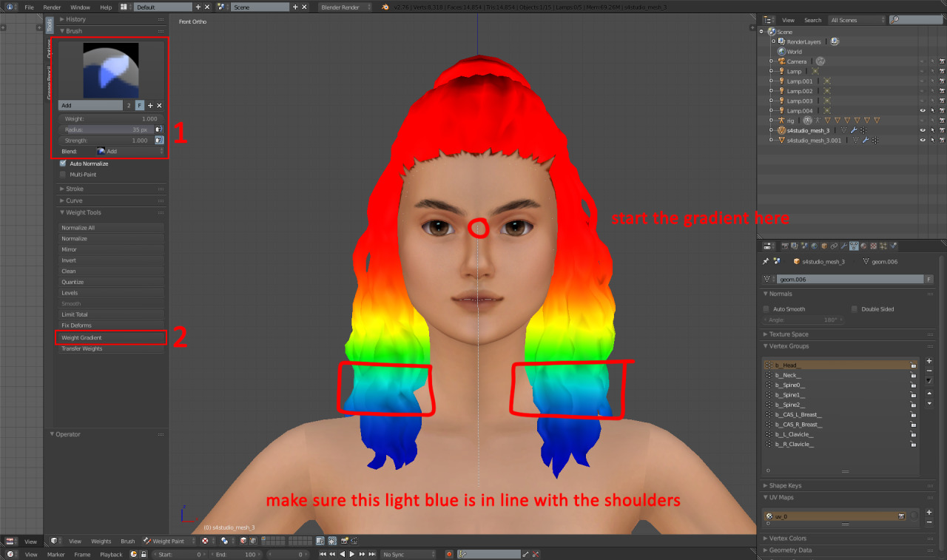The image size is (947, 560).
Task: Toggle the Double Sided checkbox
Action: (x=855, y=309)
